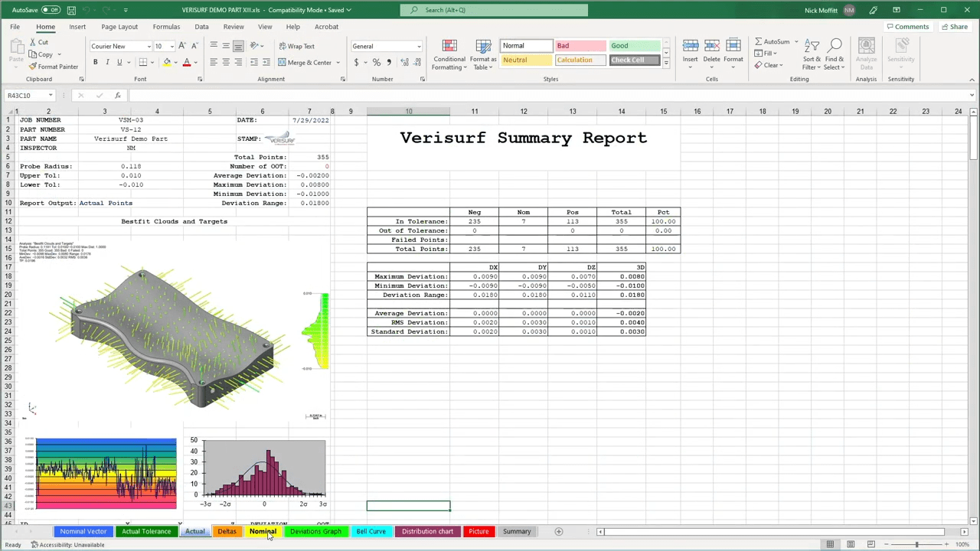Switch to the Bell Curve sheet
The image size is (980, 551).
pyautogui.click(x=371, y=531)
